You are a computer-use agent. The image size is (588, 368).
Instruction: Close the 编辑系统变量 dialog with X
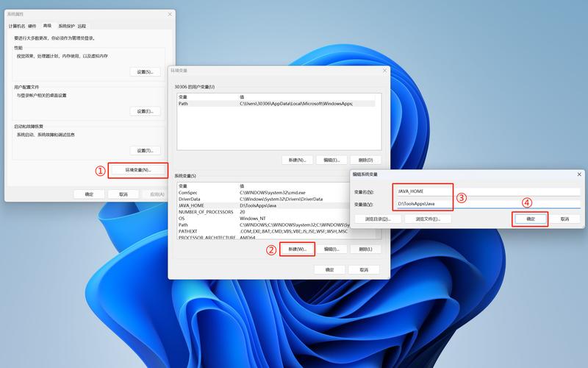click(x=578, y=174)
